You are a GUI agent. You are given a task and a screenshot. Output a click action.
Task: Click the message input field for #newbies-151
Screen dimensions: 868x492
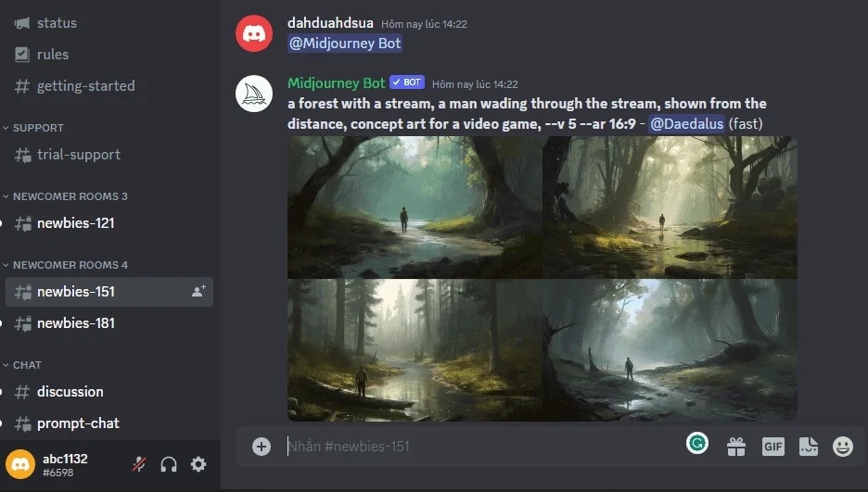[481, 447]
